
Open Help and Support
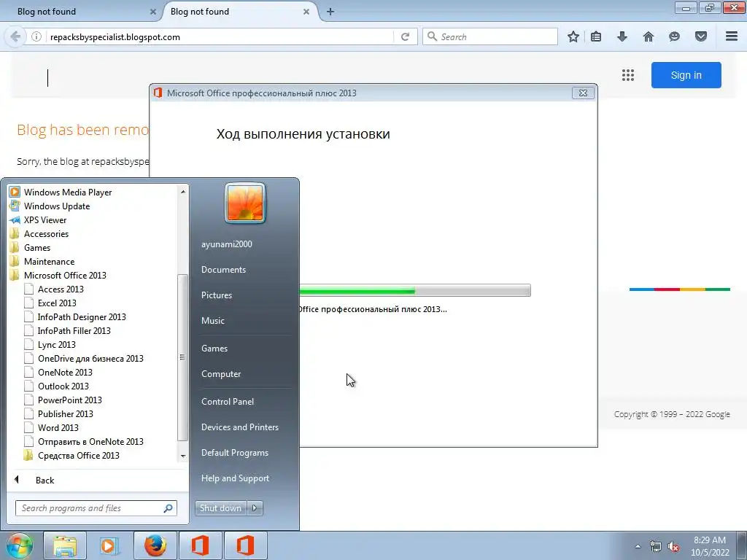[x=235, y=478]
